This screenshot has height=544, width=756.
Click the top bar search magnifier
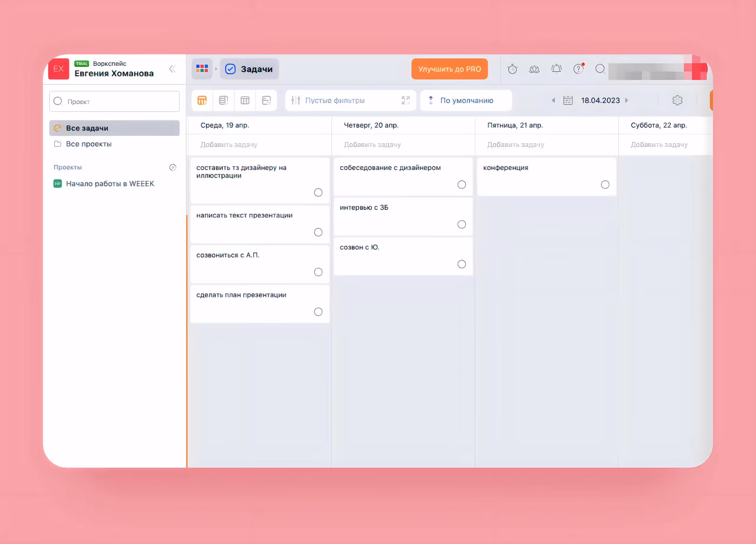coord(600,69)
